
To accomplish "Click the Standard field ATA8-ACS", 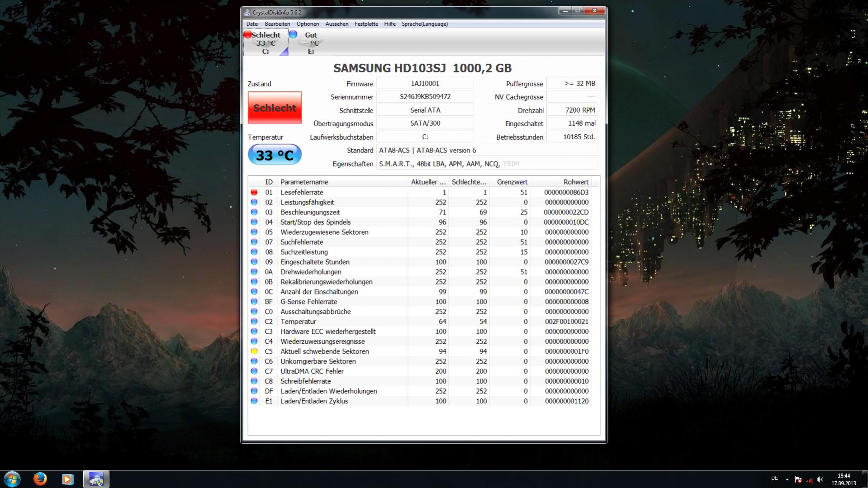I will click(x=487, y=150).
